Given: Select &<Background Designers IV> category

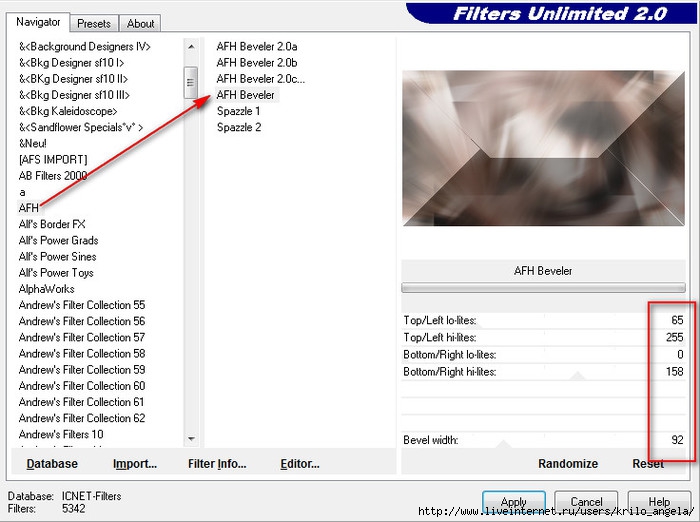Looking at the screenshot, I should [85, 46].
